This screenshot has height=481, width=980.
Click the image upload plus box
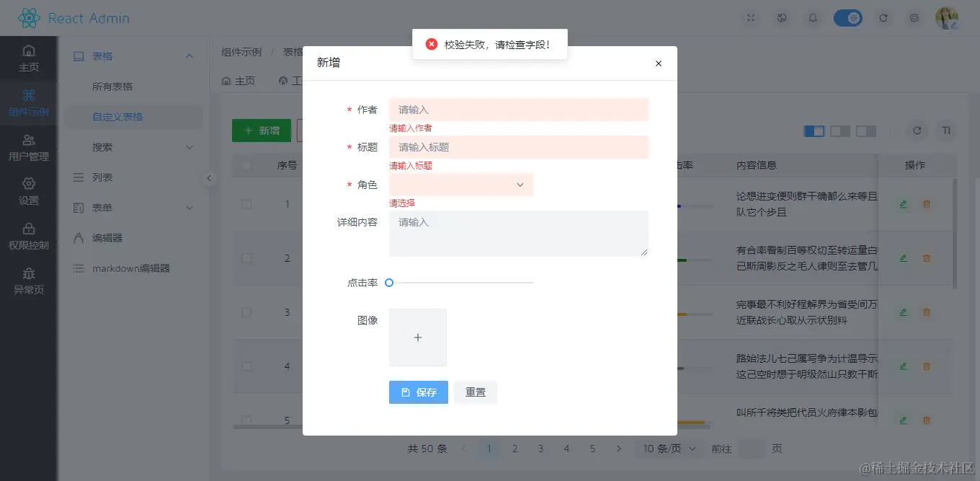tap(418, 337)
